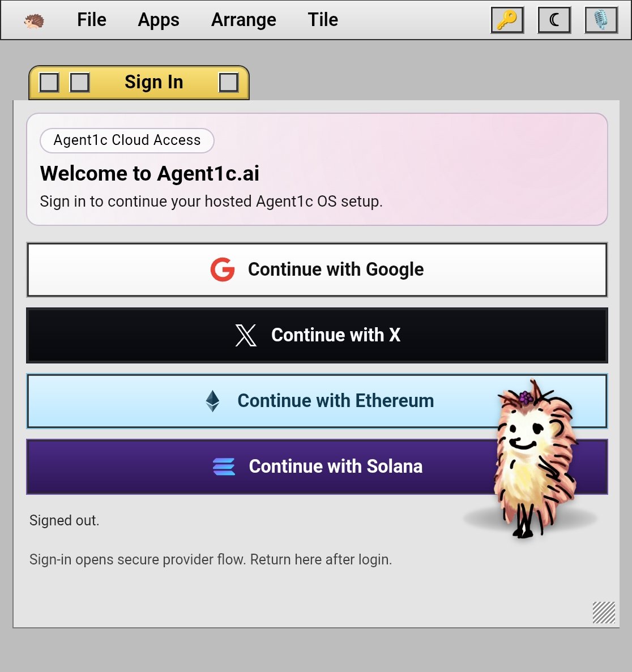This screenshot has height=672, width=632.
Task: Click the microphone icon button
Action: 601,20
